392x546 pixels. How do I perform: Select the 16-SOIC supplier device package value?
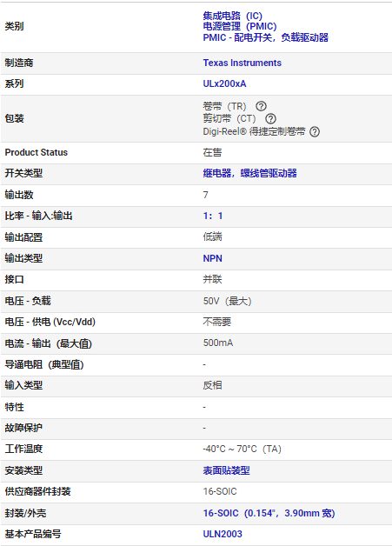click(x=220, y=491)
